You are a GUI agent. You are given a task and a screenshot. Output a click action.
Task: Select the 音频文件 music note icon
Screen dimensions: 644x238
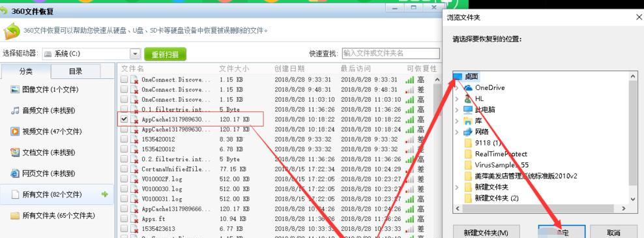[15, 111]
